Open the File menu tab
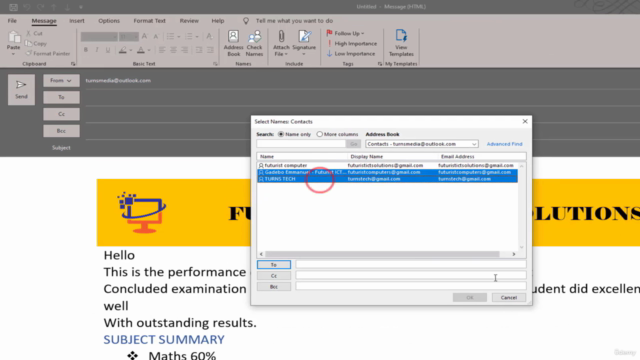This screenshot has width=640, height=360. (x=12, y=21)
